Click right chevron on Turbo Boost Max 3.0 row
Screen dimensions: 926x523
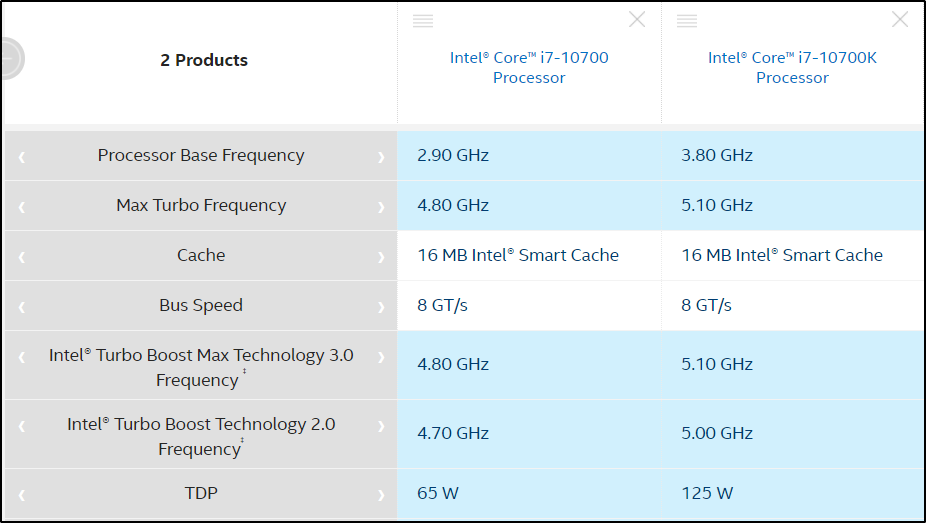point(381,357)
